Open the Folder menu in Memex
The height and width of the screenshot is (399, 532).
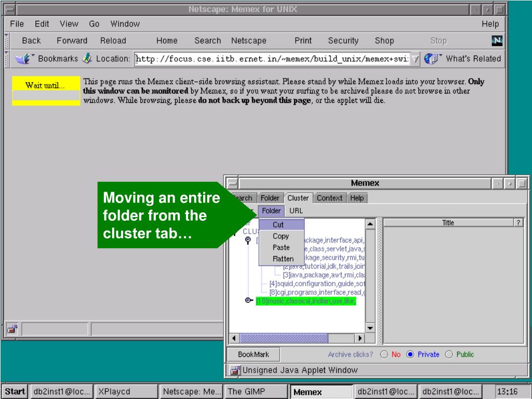(x=271, y=211)
